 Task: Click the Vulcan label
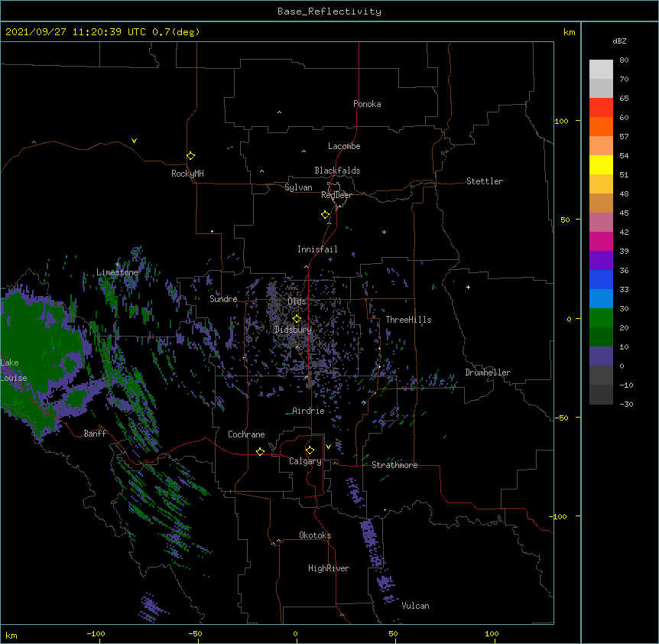415,606
